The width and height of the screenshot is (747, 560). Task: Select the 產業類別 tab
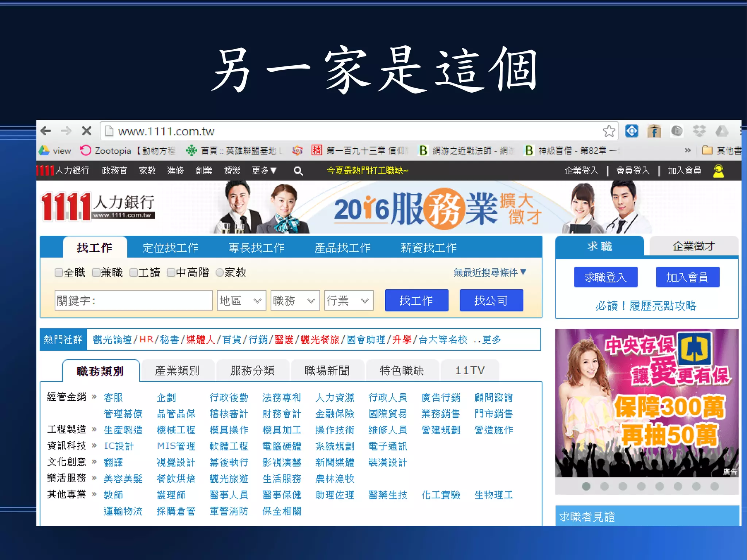177,371
